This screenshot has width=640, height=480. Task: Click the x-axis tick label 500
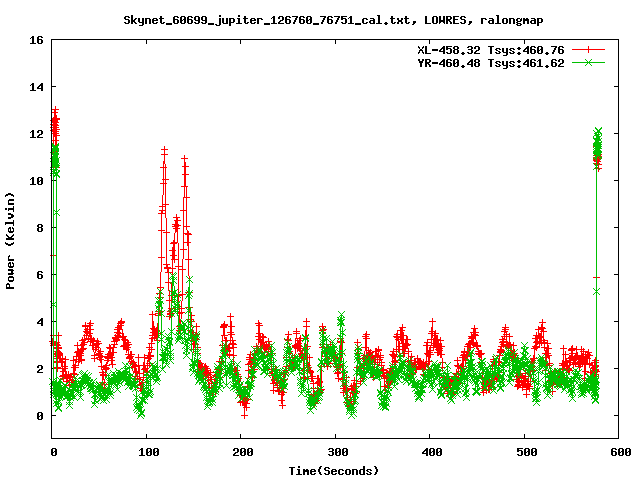tap(526, 452)
